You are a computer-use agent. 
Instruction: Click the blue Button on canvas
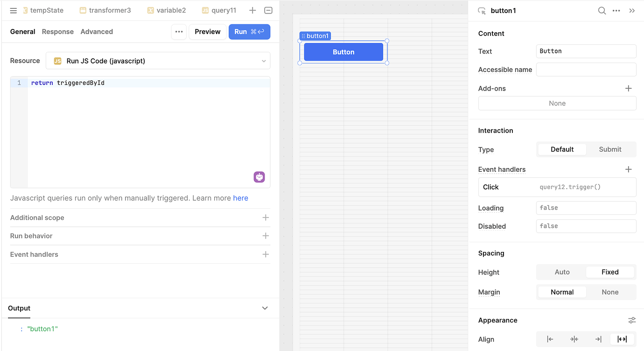343,52
